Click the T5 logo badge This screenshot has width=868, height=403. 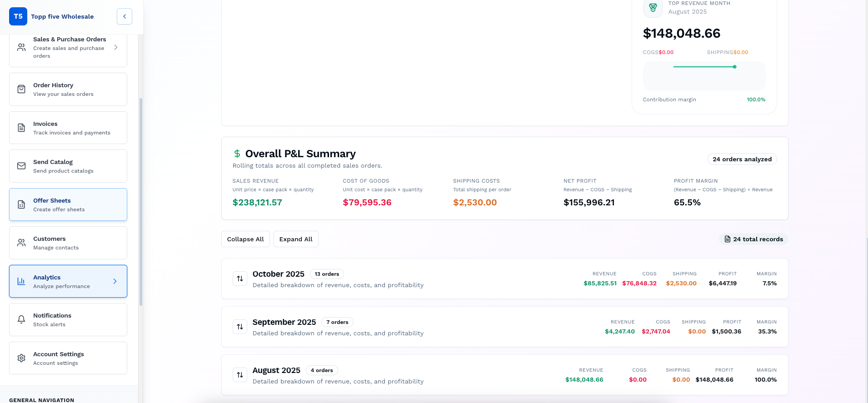(x=18, y=16)
